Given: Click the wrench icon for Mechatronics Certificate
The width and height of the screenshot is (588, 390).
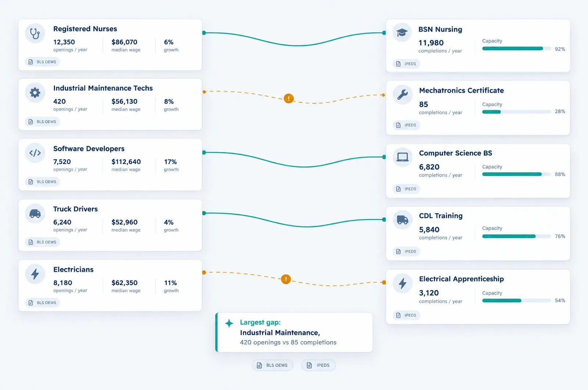Looking at the screenshot, I should [x=402, y=95].
